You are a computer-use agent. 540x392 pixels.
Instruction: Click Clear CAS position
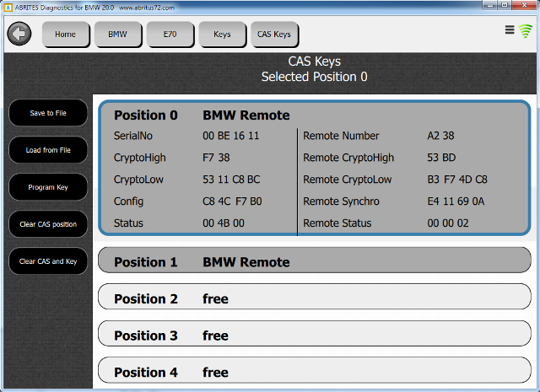(x=48, y=224)
